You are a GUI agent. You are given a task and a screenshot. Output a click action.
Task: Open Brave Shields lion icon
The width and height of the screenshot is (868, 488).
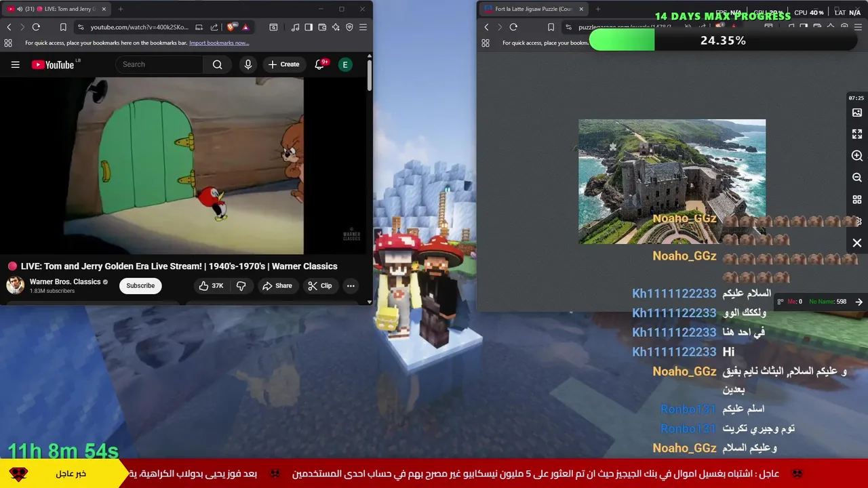tap(231, 27)
